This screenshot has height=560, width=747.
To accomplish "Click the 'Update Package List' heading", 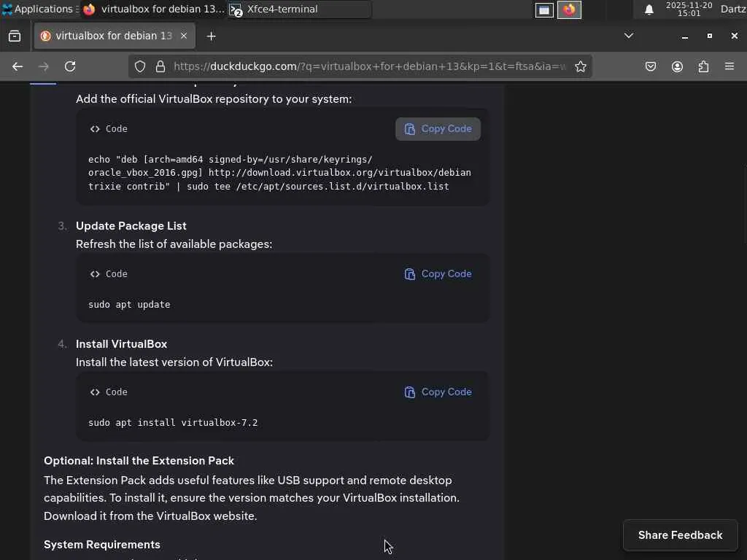I will [131, 226].
